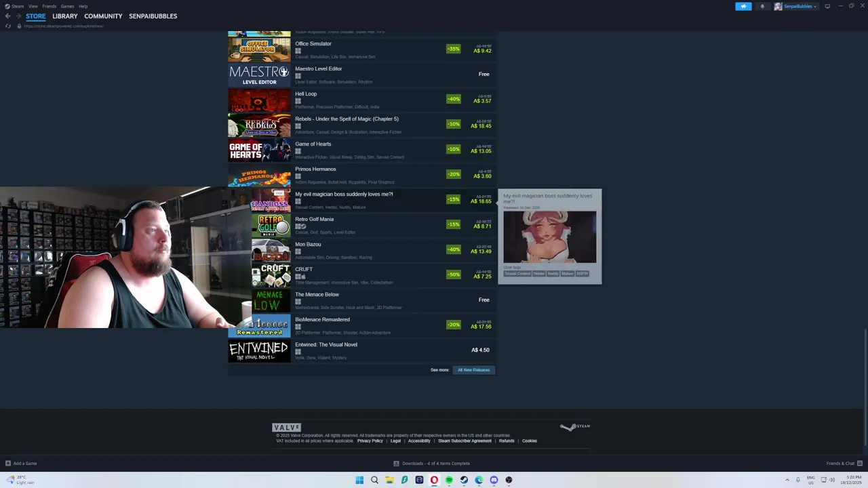Open the Refunds footer link
This screenshot has height=488, width=868.
pyautogui.click(x=507, y=441)
